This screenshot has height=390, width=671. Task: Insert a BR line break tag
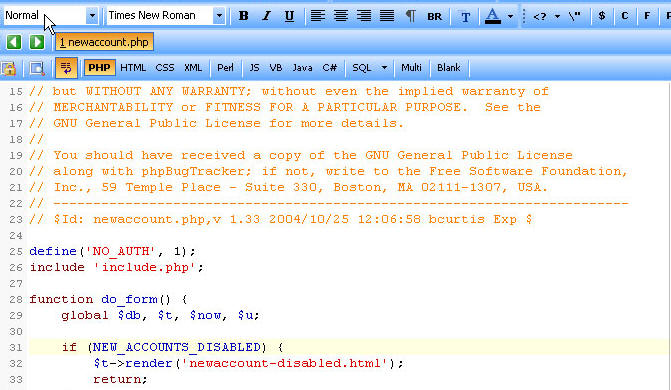pyautogui.click(x=434, y=16)
